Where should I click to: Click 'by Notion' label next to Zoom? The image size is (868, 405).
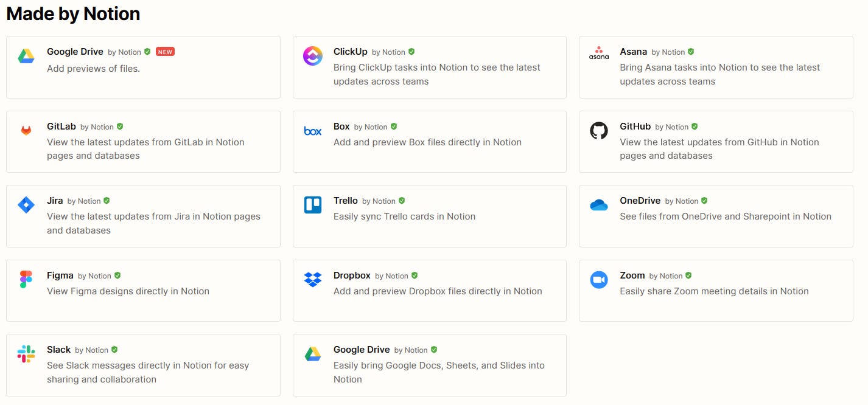[x=666, y=276]
